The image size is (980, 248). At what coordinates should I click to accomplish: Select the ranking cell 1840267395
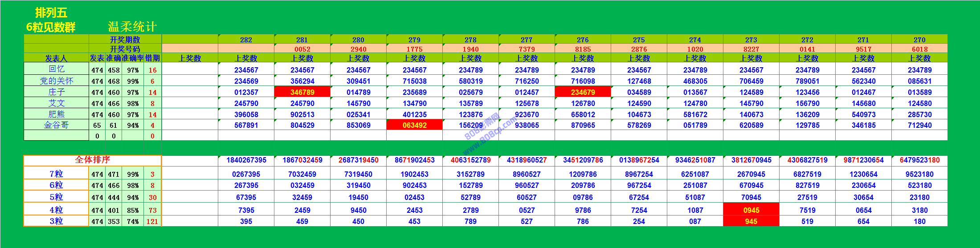pyautogui.click(x=246, y=160)
